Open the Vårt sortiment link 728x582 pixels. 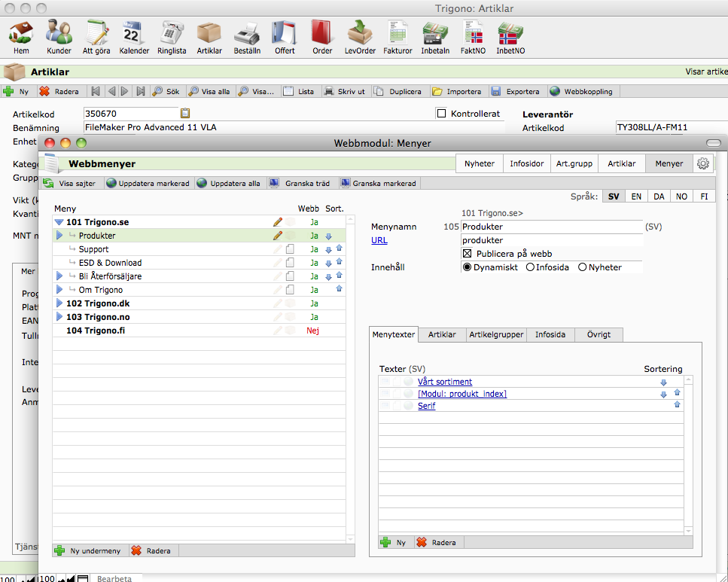445,382
